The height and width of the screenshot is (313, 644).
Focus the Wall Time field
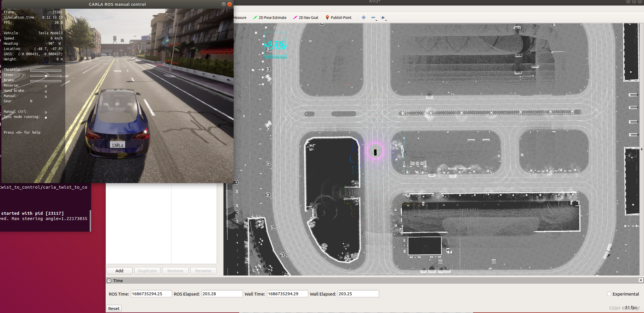point(287,294)
